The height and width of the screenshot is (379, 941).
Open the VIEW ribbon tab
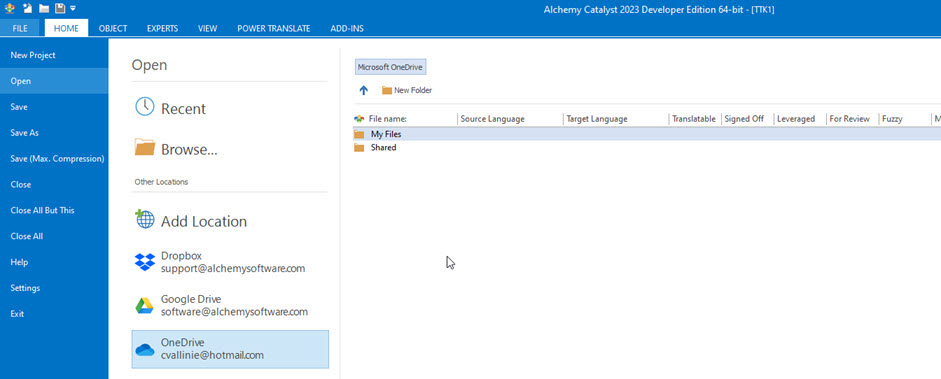(208, 28)
